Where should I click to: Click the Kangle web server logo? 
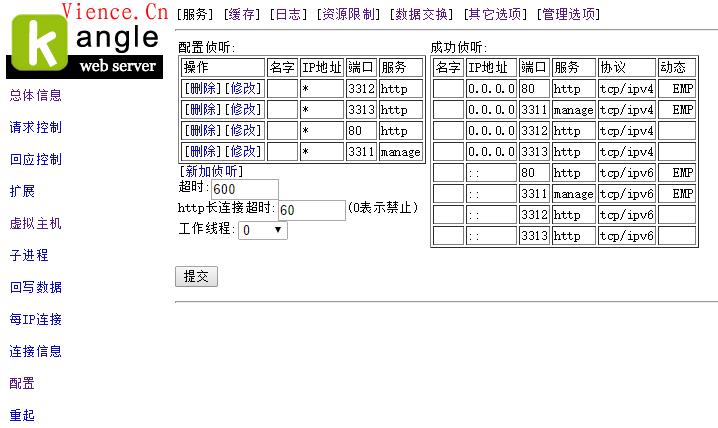(85, 47)
